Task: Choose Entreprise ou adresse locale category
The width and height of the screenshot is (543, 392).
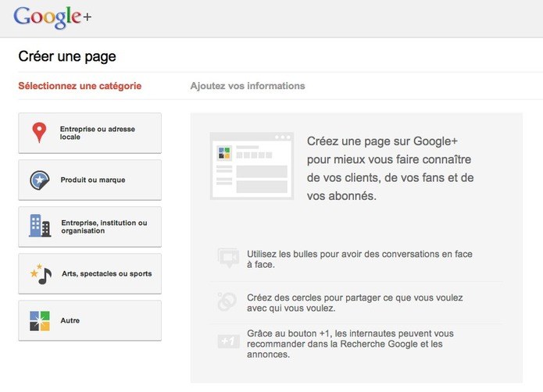Action: pos(90,133)
